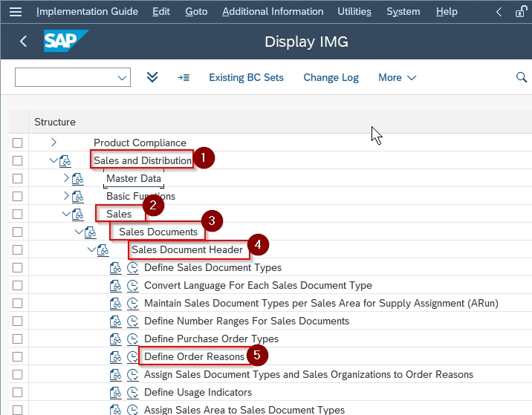Tick the checkbox for Basic Functions row
This screenshot has width=532, height=415.
[x=17, y=196]
